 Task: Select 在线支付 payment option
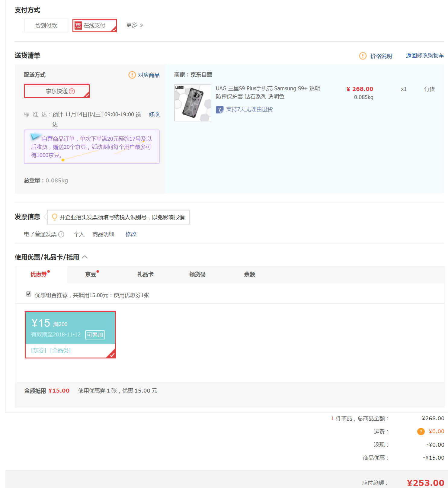(94, 25)
